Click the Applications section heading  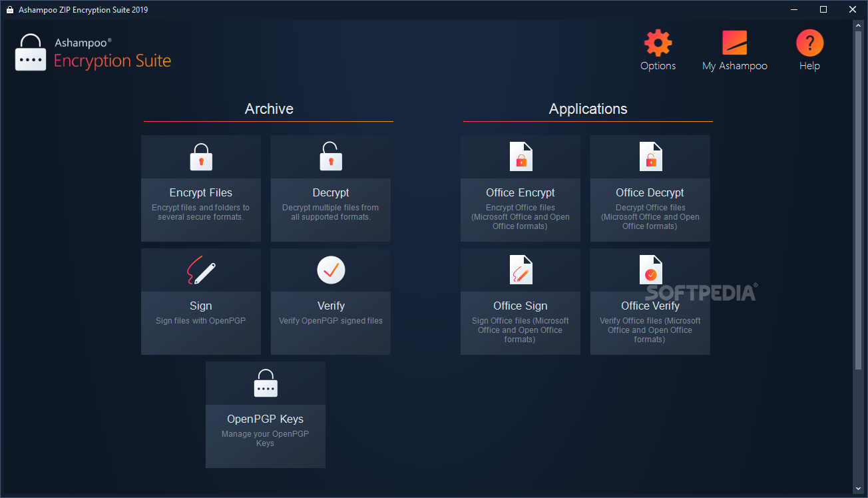588,109
